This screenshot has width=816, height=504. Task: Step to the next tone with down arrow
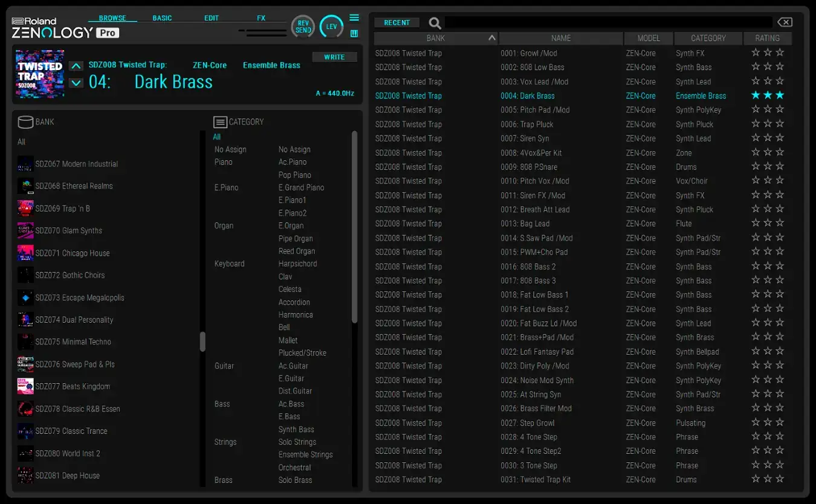pos(76,83)
